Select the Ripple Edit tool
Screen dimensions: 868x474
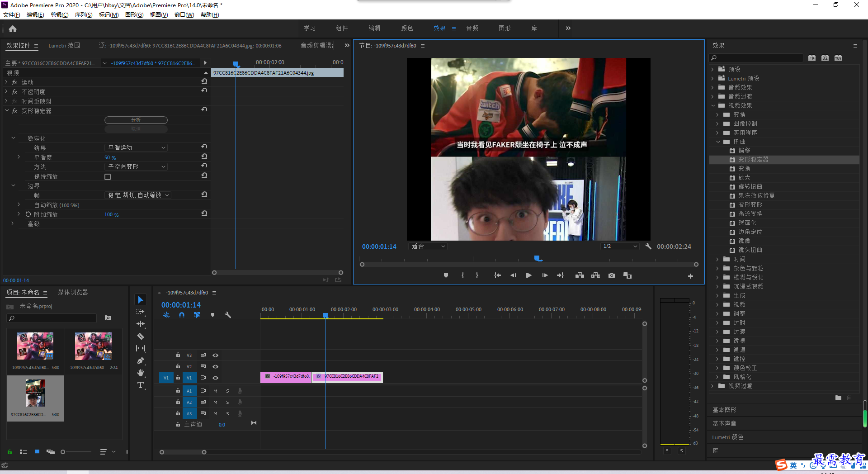141,324
